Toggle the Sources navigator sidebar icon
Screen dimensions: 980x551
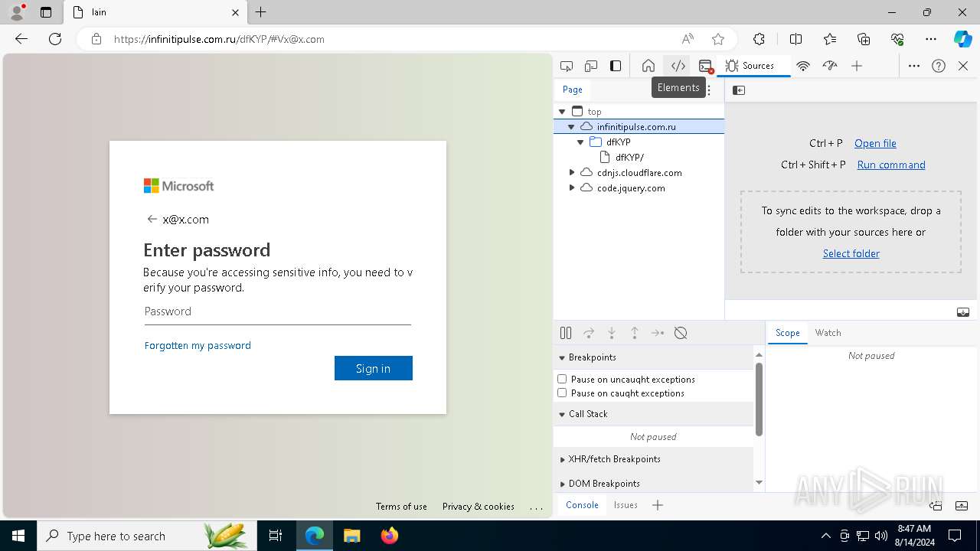tap(739, 90)
